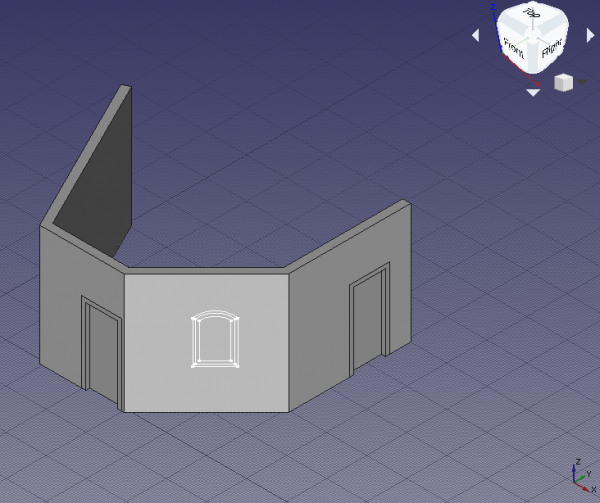Click the edge between Front and Right cube faces
Screen dimensions: 600x503
tap(532, 56)
